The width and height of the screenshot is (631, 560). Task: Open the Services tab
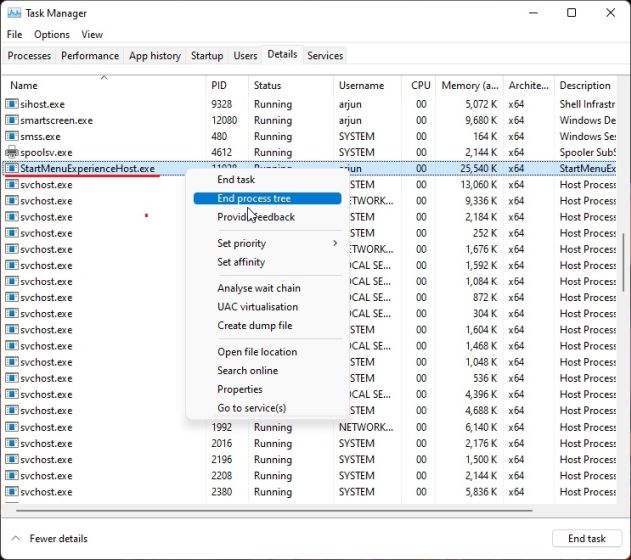tap(325, 56)
